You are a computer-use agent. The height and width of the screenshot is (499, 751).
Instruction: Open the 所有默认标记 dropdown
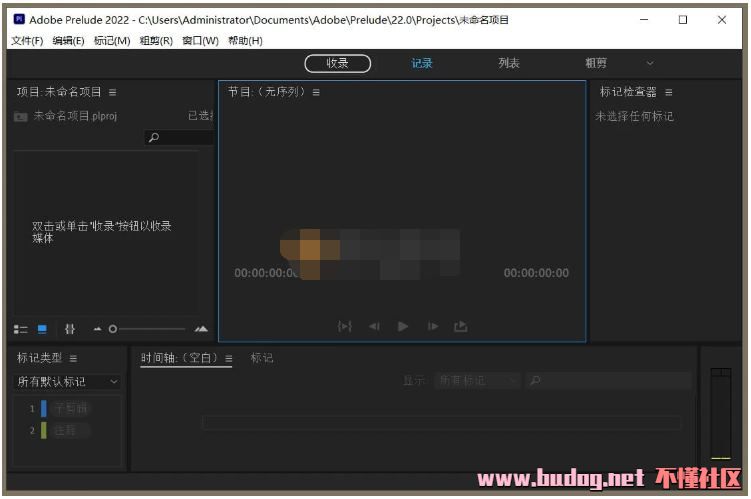[67, 382]
